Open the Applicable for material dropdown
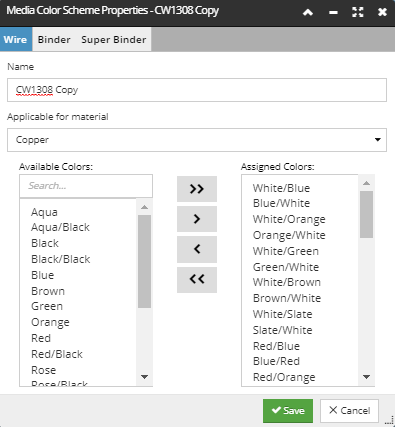 pyautogui.click(x=197, y=140)
